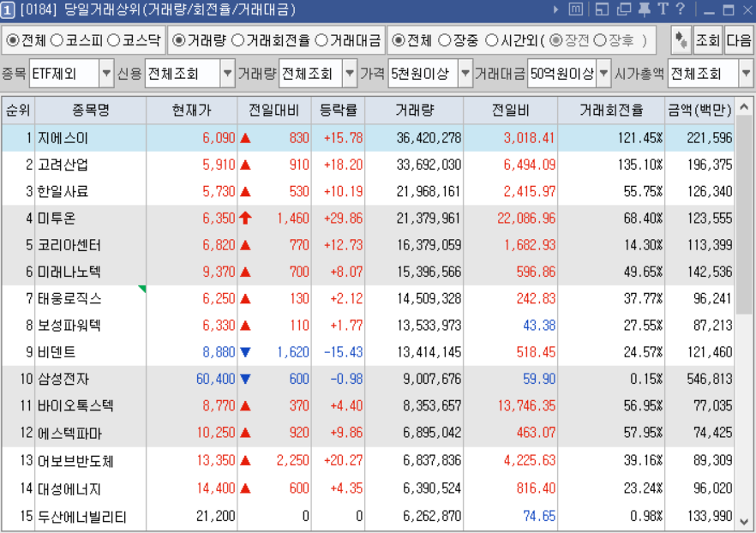Click the scrollbar up arrow
The width and height of the screenshot is (756, 533).
744,106
